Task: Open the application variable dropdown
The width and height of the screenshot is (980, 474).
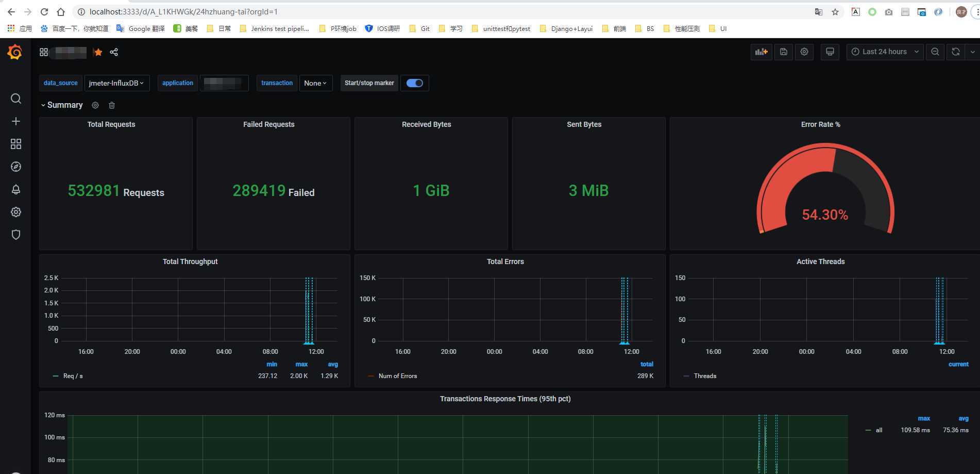Action: tap(224, 83)
